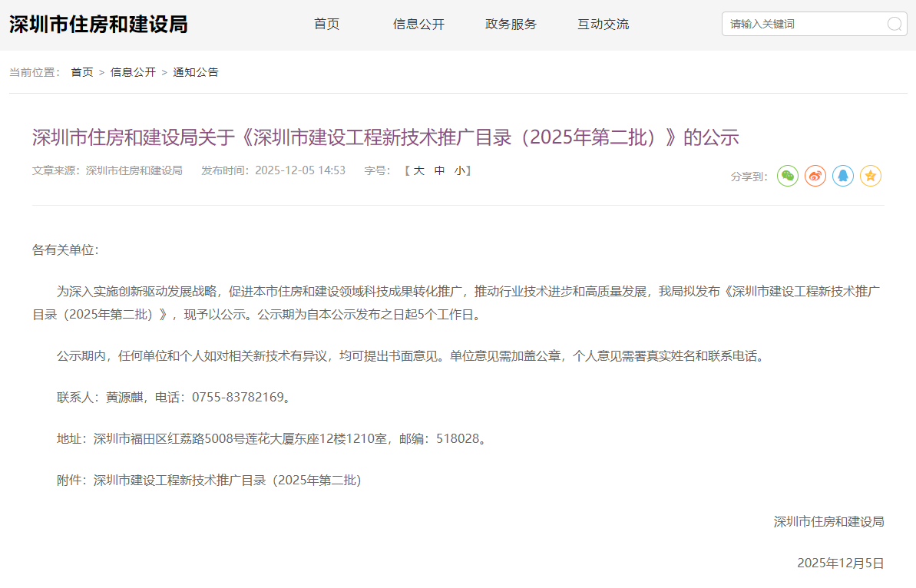Click the 深圳市住房和建设局 site logo
Screen dimensions: 916x588
(98, 25)
